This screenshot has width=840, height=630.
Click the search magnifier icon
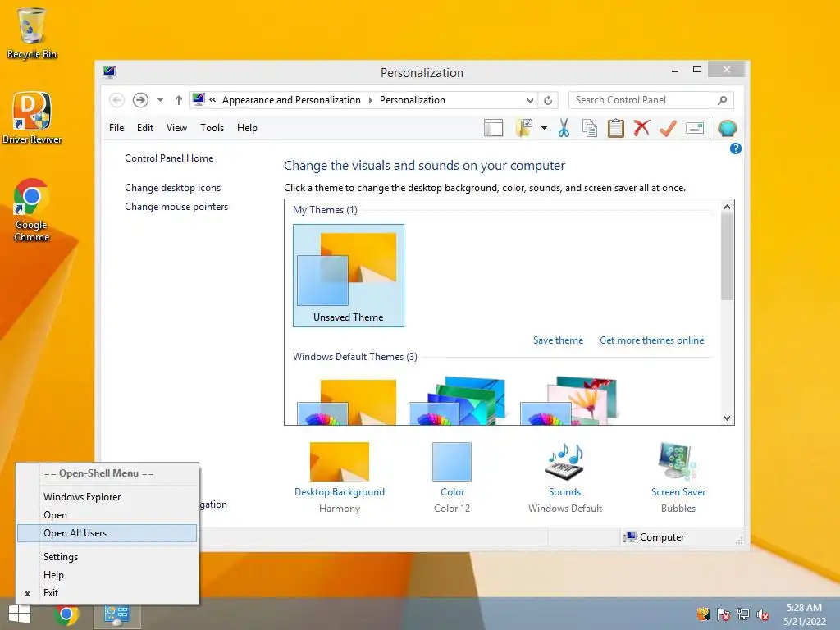(x=722, y=100)
